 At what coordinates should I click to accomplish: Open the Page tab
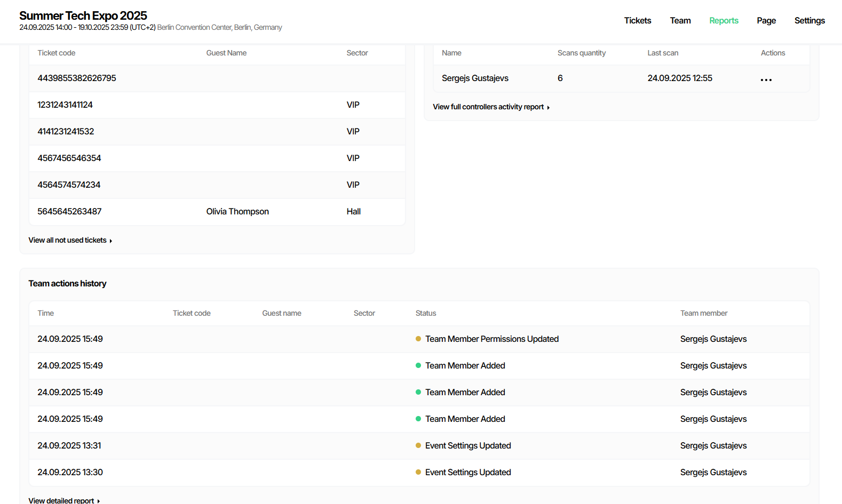pyautogui.click(x=766, y=20)
